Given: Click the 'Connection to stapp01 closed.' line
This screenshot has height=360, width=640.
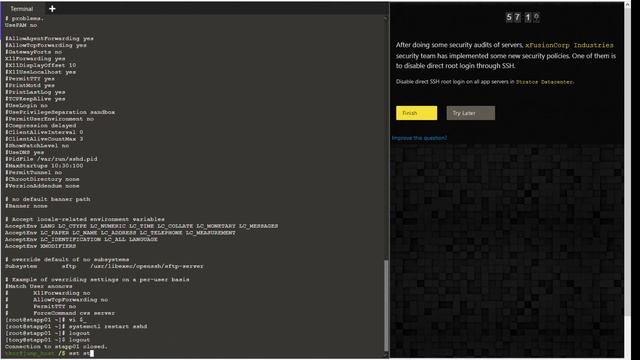Looking at the screenshot, I should point(56,347).
